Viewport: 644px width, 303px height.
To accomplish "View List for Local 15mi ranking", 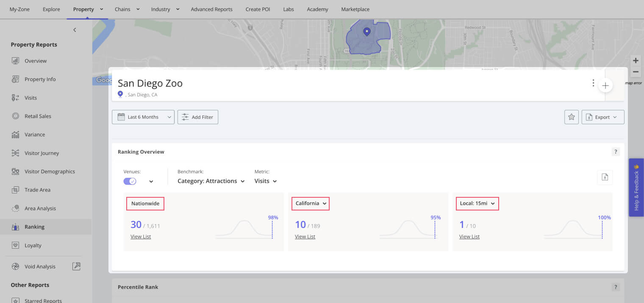I will tap(469, 237).
